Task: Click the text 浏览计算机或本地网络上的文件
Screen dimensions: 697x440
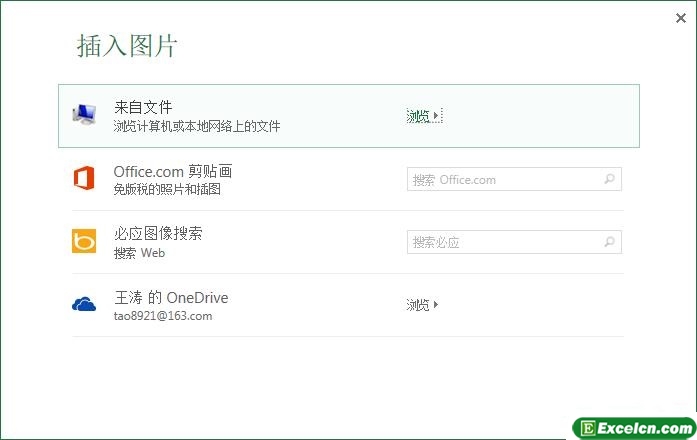Action: [197, 126]
